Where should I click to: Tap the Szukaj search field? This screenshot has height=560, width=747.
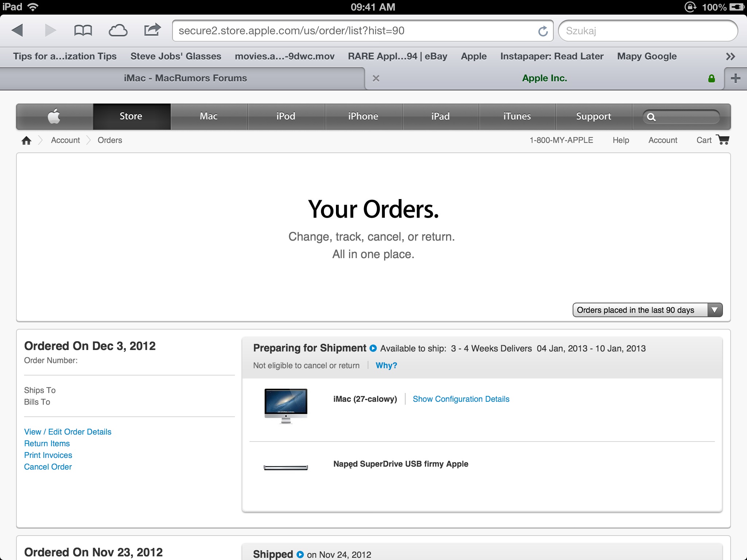point(647,31)
